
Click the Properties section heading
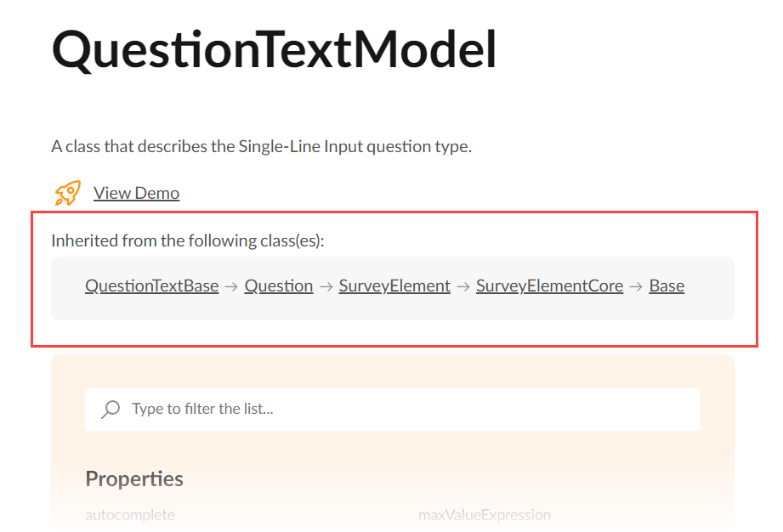pyautogui.click(x=134, y=478)
